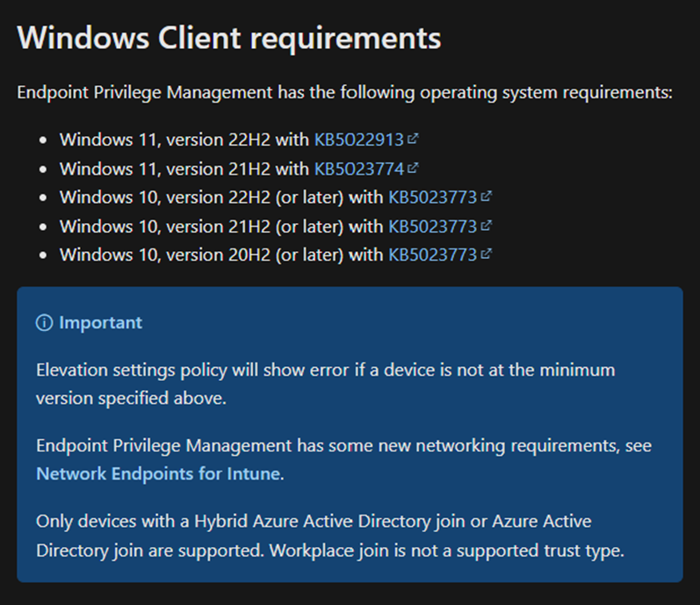
Task: Click the text 'Windows 11, version 22H2 with'
Action: pyautogui.click(x=184, y=140)
